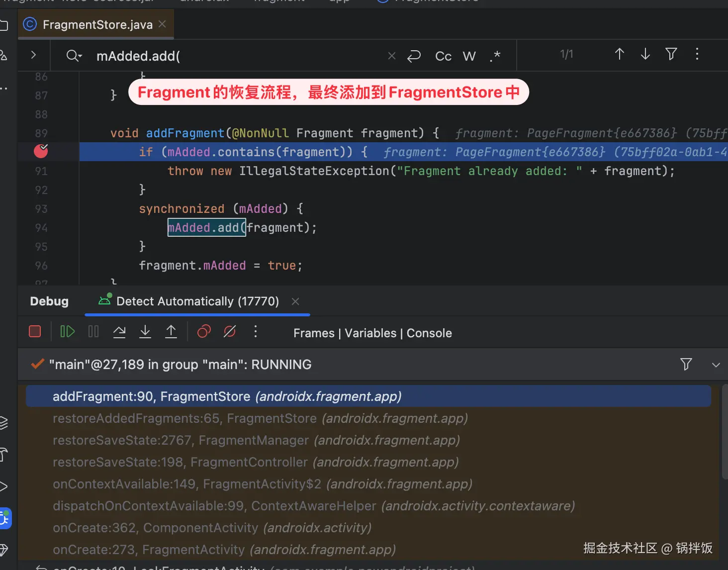Open the Run tool window

tap(3, 486)
